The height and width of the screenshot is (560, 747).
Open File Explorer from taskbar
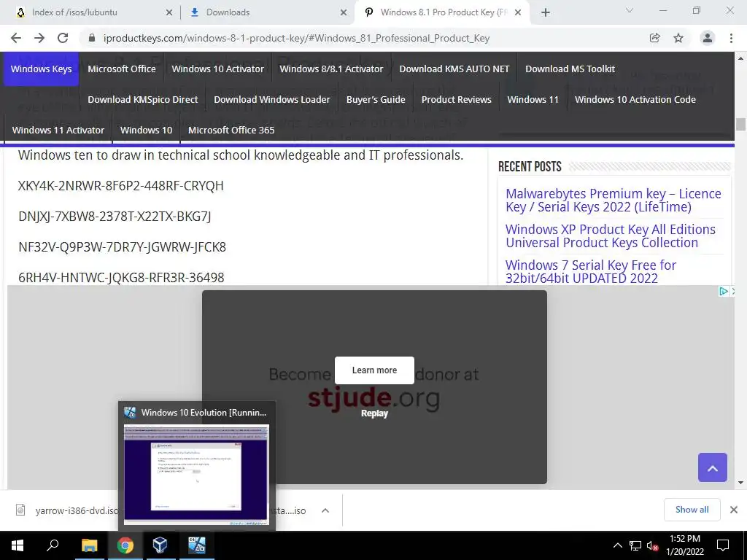(89, 545)
